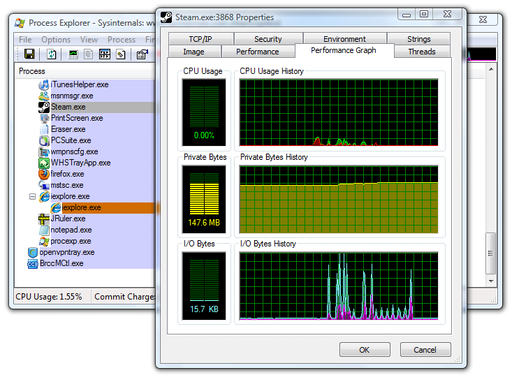This screenshot has height=377, width=512.
Task: Click the process Properties toolbar icon
Action: click(x=121, y=54)
